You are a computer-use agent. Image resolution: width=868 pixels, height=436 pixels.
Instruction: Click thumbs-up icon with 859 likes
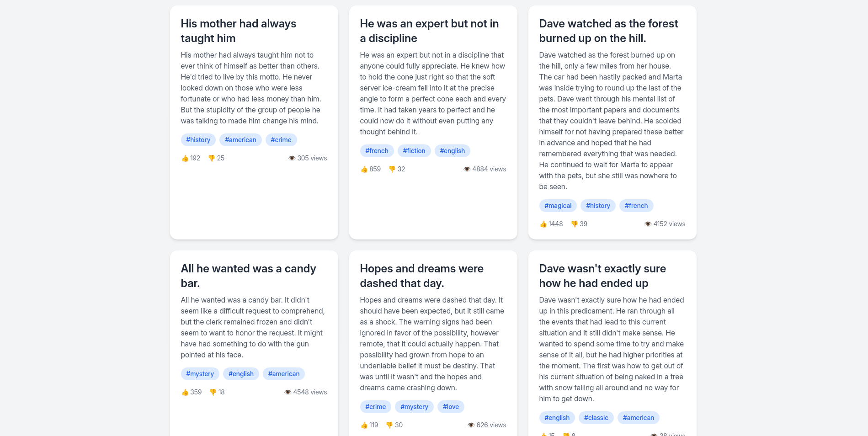click(x=364, y=169)
